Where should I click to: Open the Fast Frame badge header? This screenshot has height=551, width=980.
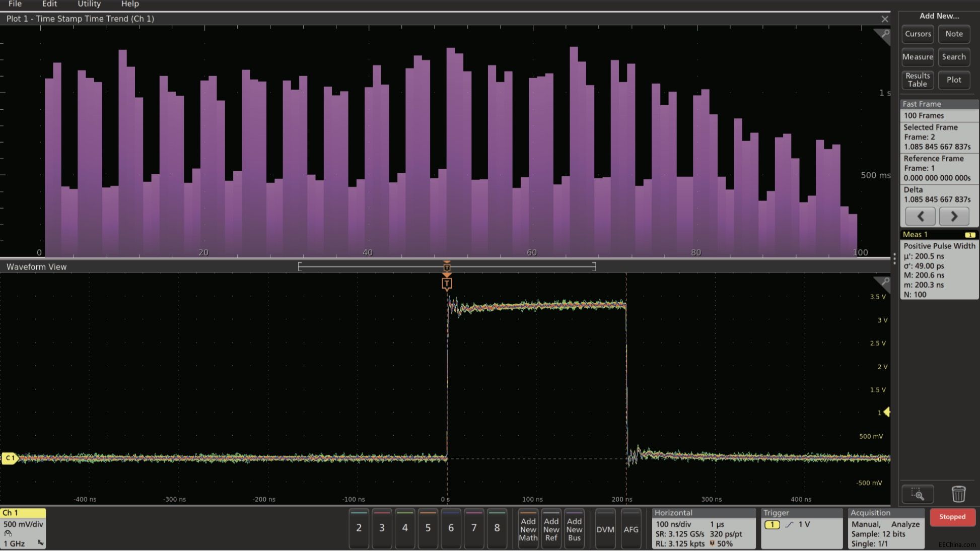[939, 104]
